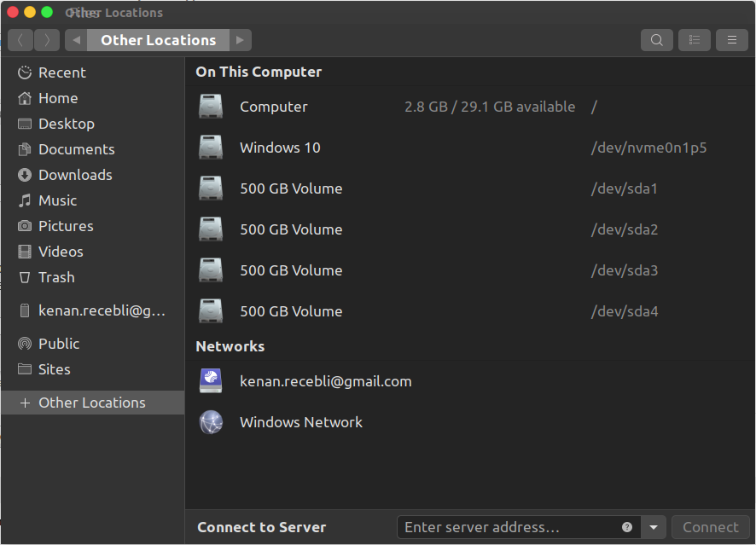Expand the recent servers dropdown arrow
The image size is (756, 545).
pyautogui.click(x=654, y=527)
